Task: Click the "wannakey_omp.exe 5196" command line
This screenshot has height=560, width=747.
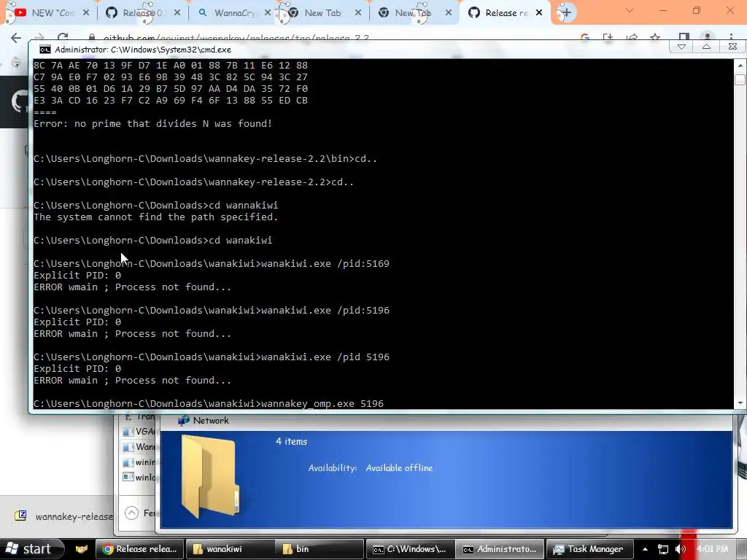Action: tap(209, 404)
